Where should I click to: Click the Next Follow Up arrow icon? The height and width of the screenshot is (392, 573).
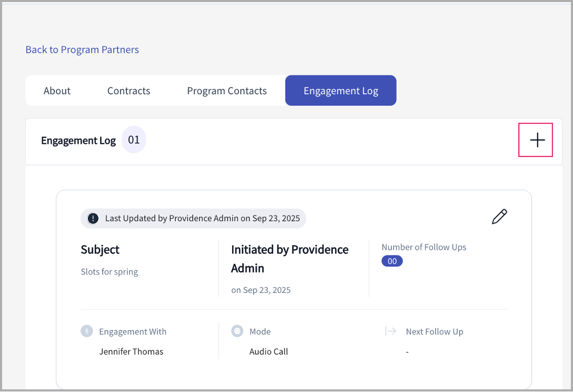tap(391, 331)
